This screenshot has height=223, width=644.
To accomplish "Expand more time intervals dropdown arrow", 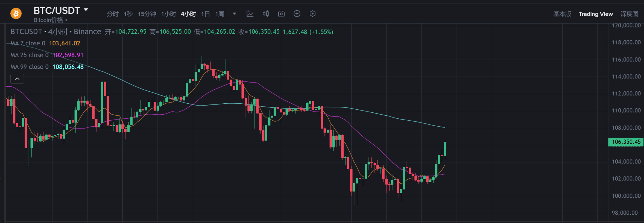I will coord(234,14).
